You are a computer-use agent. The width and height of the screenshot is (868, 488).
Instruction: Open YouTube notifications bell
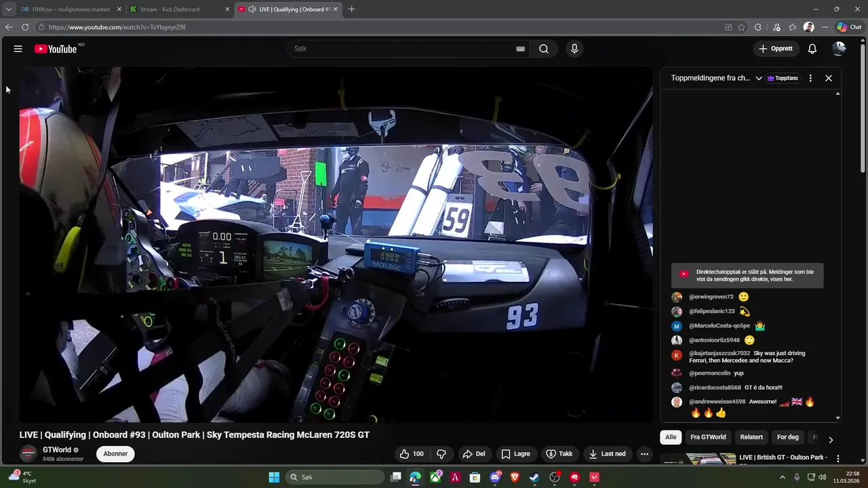(x=812, y=49)
